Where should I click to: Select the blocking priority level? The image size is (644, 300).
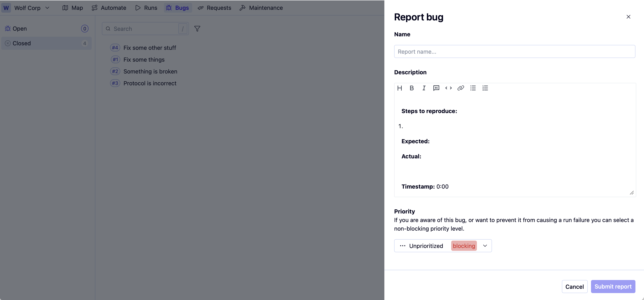[464, 246]
